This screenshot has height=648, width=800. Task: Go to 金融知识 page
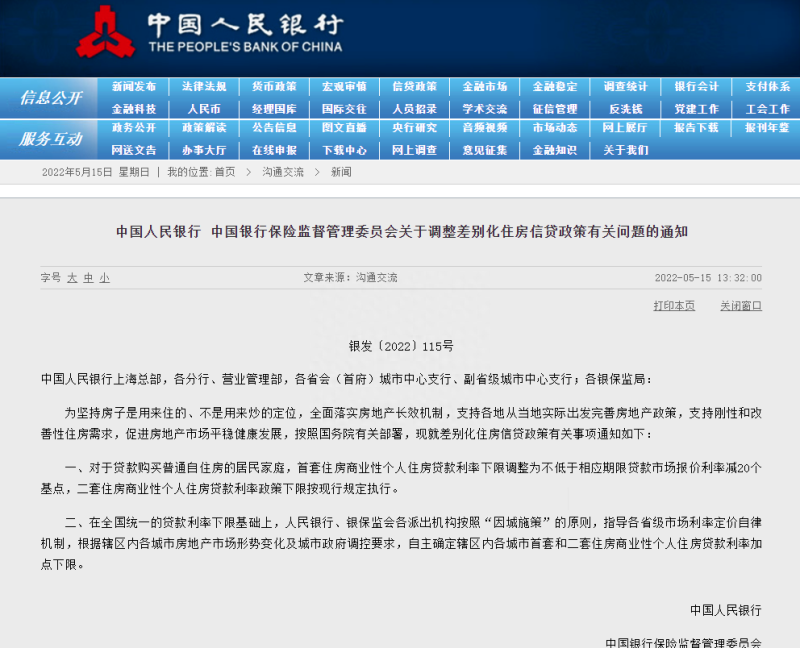[x=555, y=150]
